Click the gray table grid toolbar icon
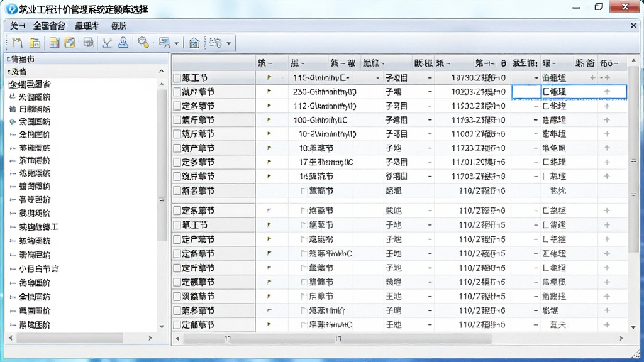This screenshot has width=644, height=362. coord(88,43)
